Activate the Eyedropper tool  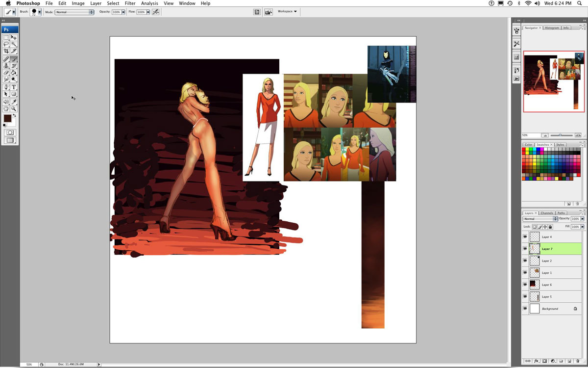[x=14, y=102]
